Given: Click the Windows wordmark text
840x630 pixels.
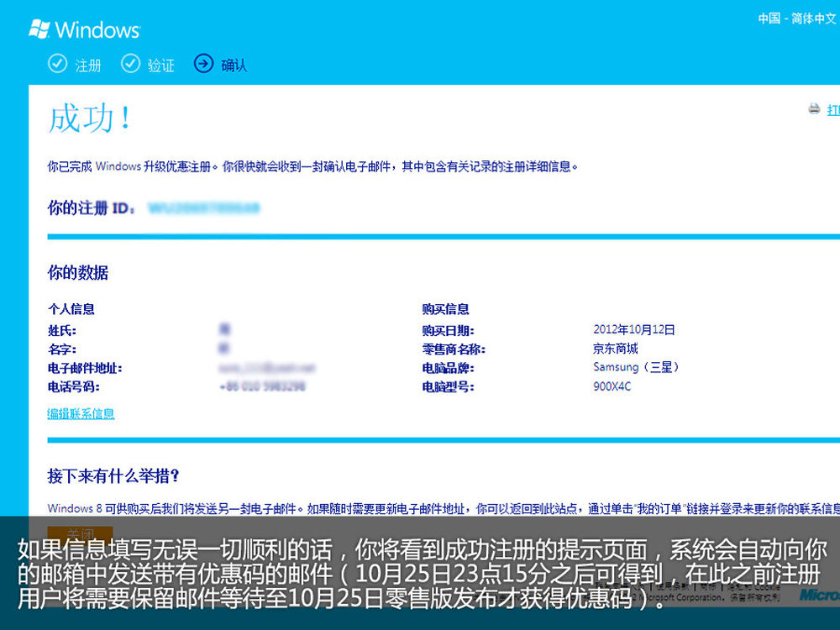Looking at the screenshot, I should pyautogui.click(x=97, y=29).
